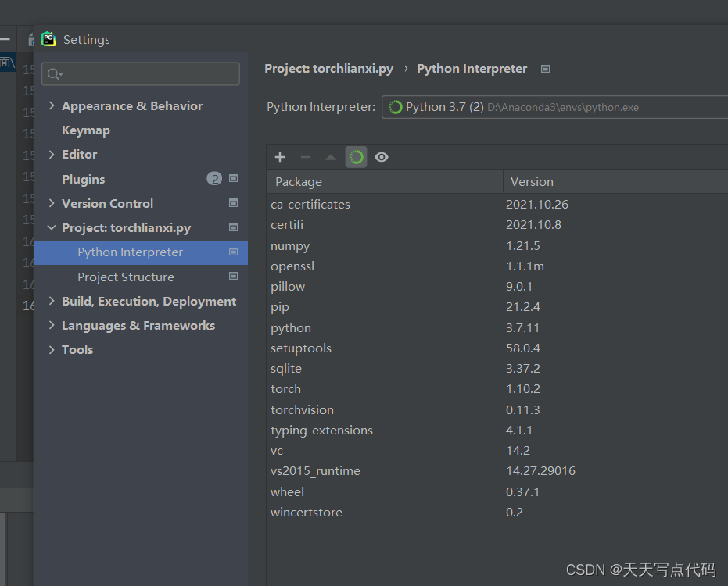Click the Package column header
This screenshot has height=586, width=728.
click(x=386, y=181)
